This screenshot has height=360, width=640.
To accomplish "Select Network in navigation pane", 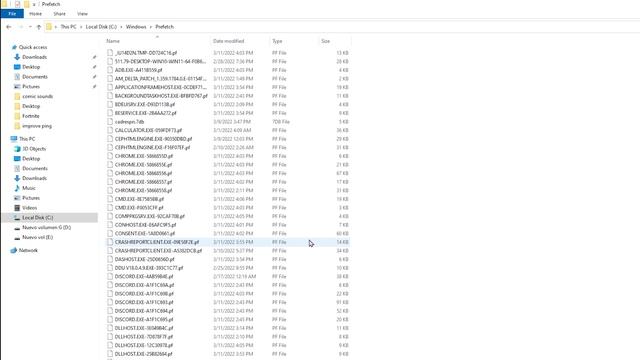I will pyautogui.click(x=28, y=250).
